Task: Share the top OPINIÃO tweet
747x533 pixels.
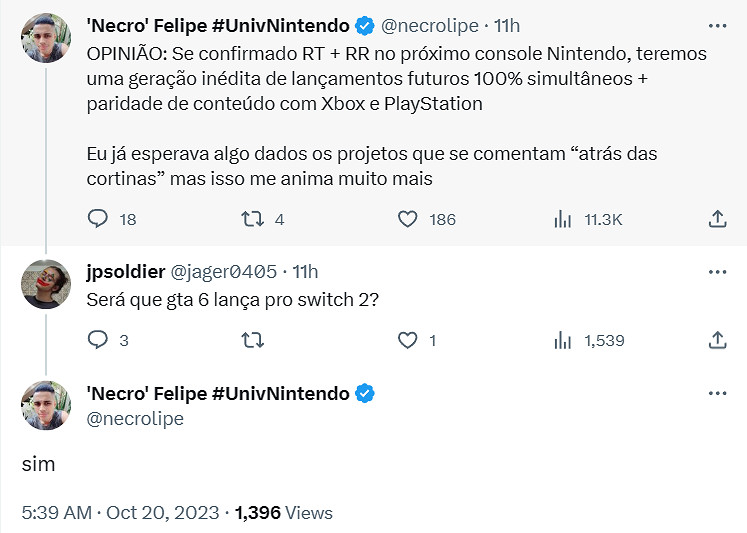Action: pos(717,219)
